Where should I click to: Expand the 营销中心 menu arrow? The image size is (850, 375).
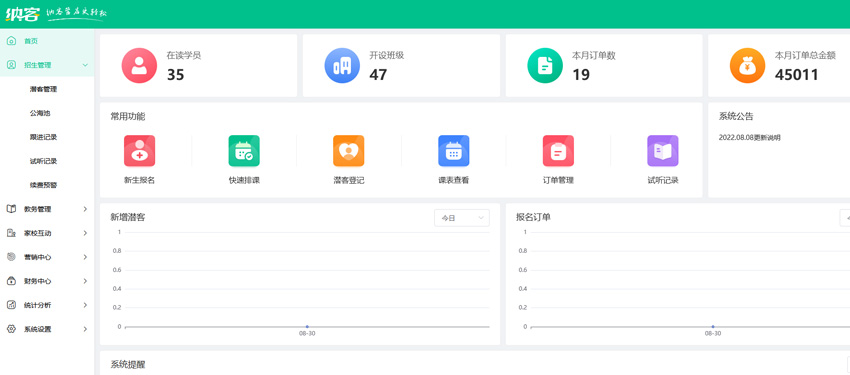[x=85, y=257]
